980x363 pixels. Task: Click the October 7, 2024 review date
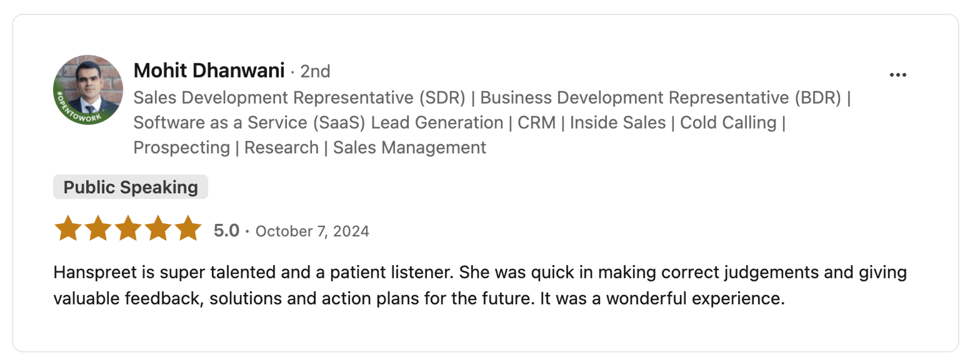tap(312, 231)
